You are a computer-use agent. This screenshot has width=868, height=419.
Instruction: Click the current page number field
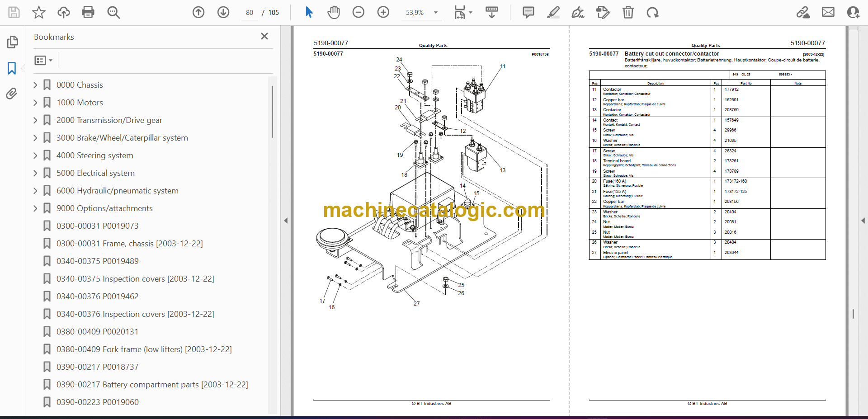coord(250,13)
